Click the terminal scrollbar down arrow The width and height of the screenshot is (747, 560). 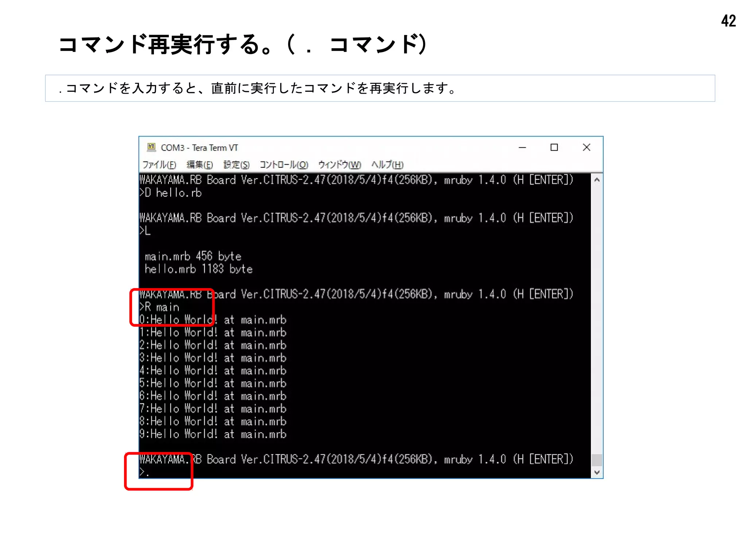tap(597, 472)
